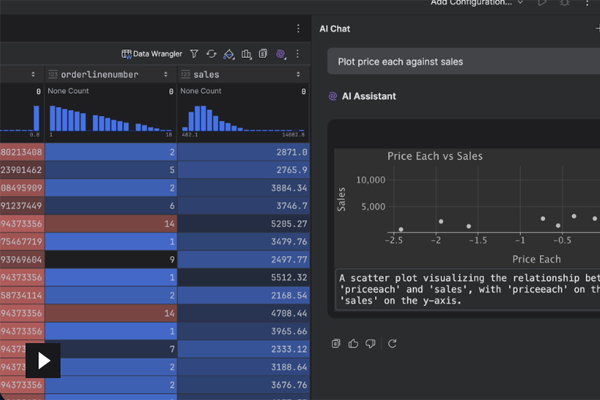Open the Data Wrangler tool
Viewport: 600px width, 400px height.
(152, 54)
